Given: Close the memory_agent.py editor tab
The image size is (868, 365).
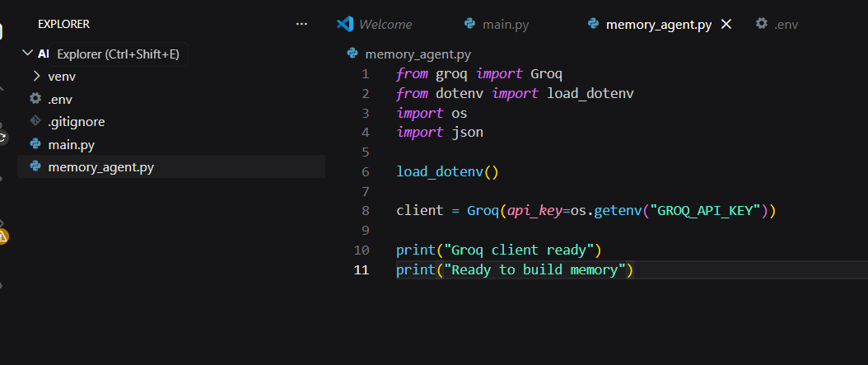Looking at the screenshot, I should [x=726, y=25].
